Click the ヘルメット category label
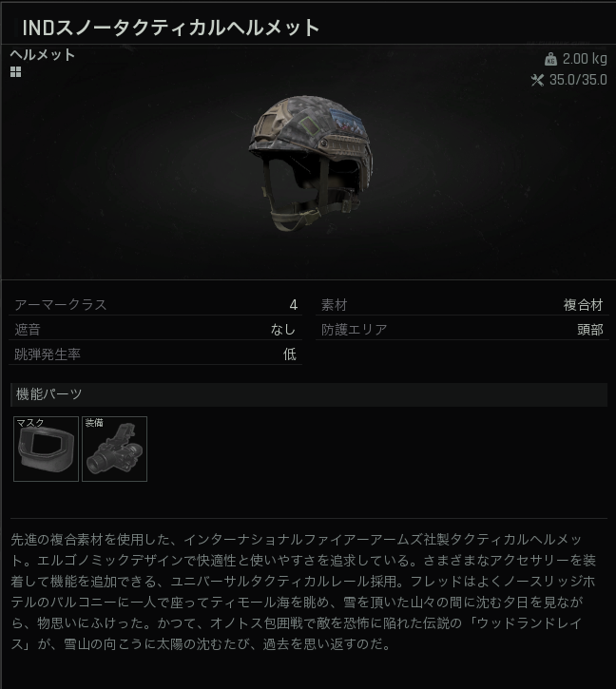 coord(43,55)
